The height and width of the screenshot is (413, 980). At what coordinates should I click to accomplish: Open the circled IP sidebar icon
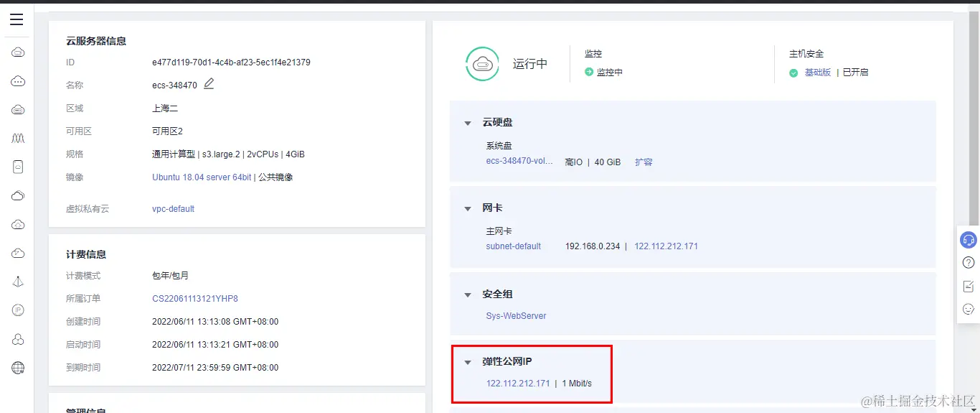18,310
